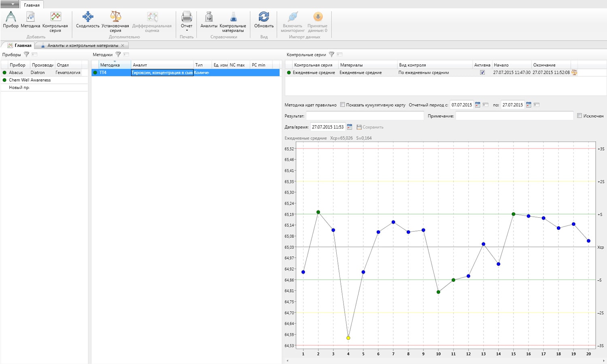This screenshot has height=364, width=607.
Task: Open Контрольные материалы reference
Action: coord(233,22)
